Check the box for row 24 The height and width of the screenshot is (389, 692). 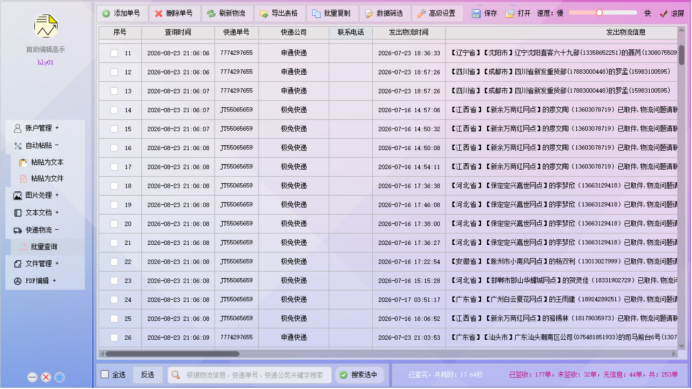click(x=114, y=300)
